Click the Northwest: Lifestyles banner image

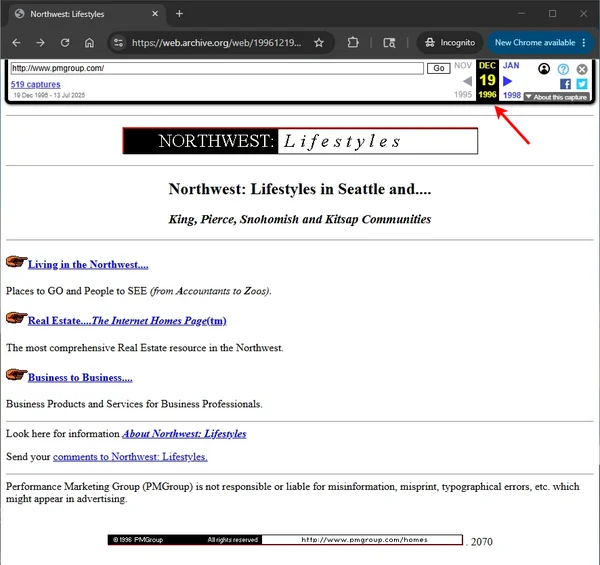pos(300,141)
